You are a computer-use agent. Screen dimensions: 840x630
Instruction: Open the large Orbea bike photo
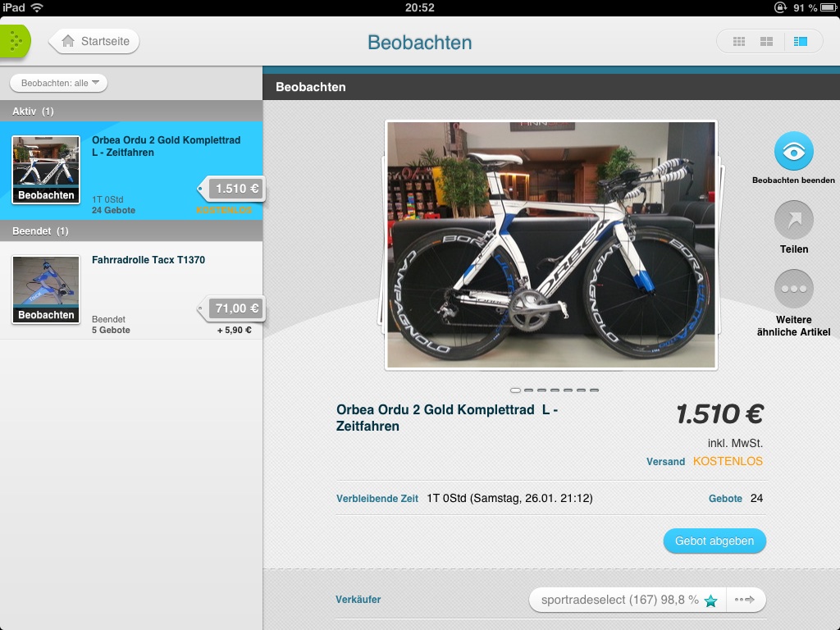pos(550,245)
